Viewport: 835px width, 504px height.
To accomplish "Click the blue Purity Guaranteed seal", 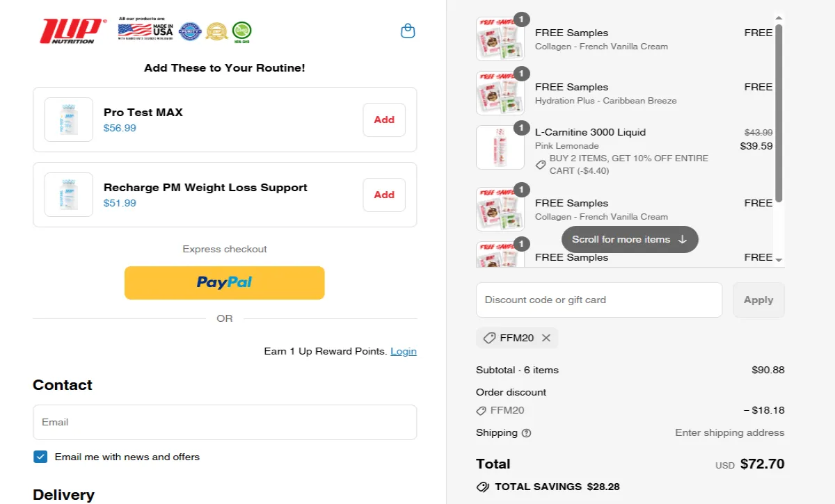I will [190, 32].
